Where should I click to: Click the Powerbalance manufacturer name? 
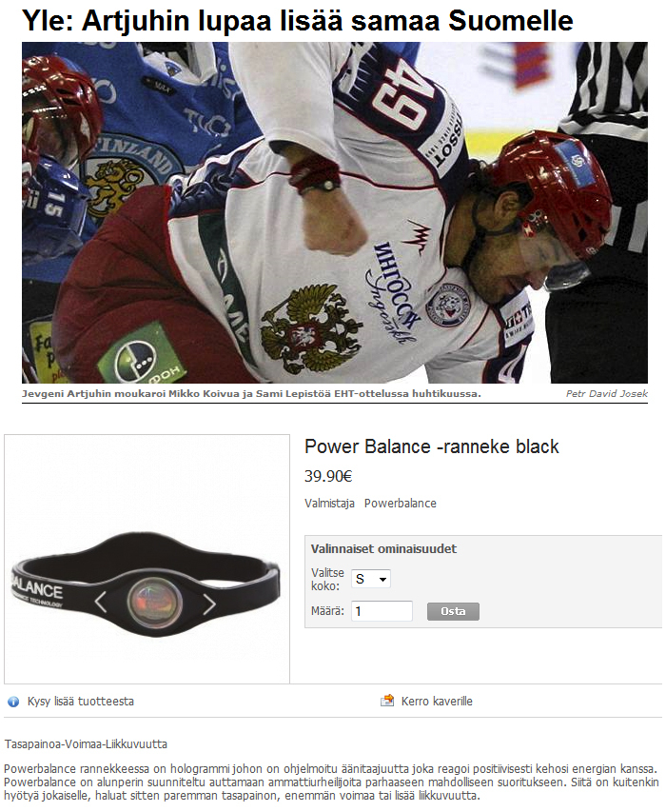tap(400, 504)
